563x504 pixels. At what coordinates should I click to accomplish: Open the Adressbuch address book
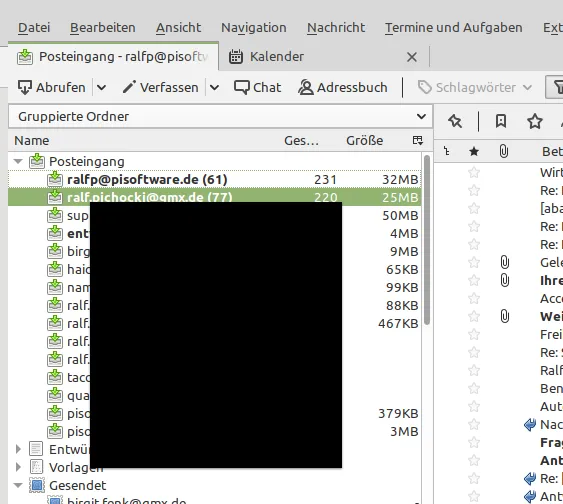click(343, 87)
